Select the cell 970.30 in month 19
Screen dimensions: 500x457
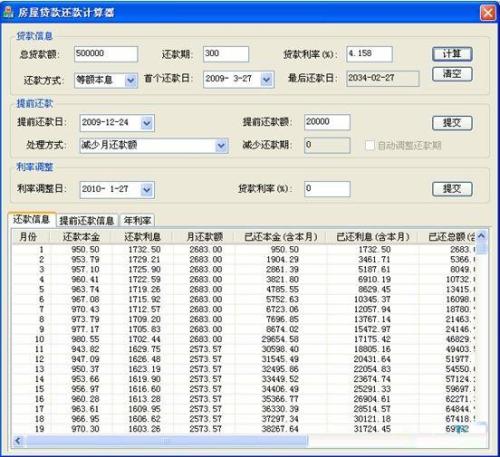pos(85,429)
